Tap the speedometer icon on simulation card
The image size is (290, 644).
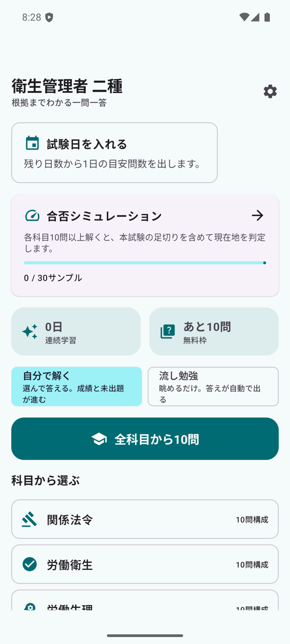32,215
